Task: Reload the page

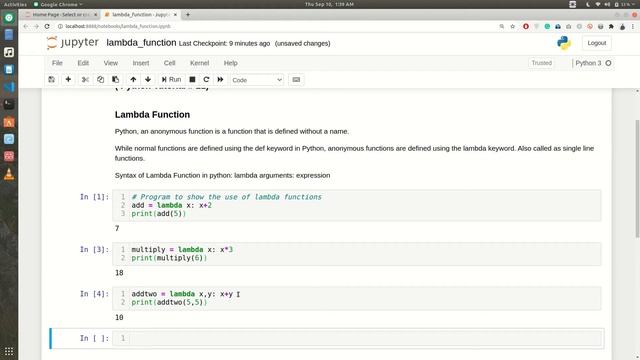Action: [x=47, y=26]
